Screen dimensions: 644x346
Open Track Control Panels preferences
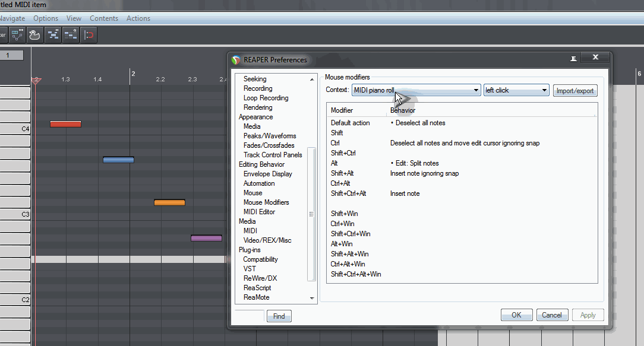[273, 154]
